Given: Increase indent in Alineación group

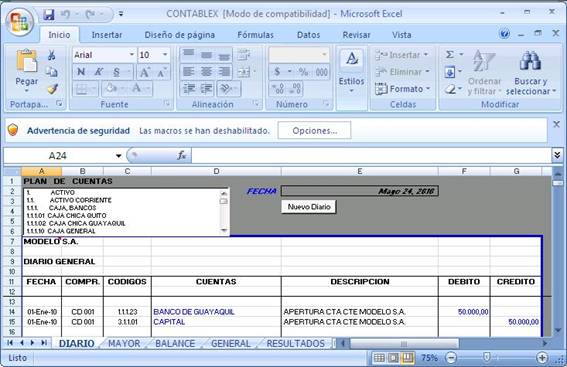Looking at the screenshot, I should (x=206, y=89).
